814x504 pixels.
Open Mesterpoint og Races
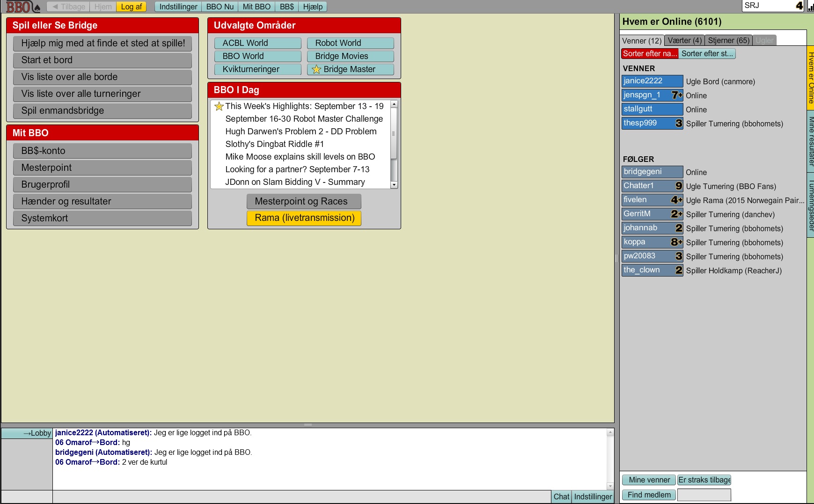pos(304,202)
